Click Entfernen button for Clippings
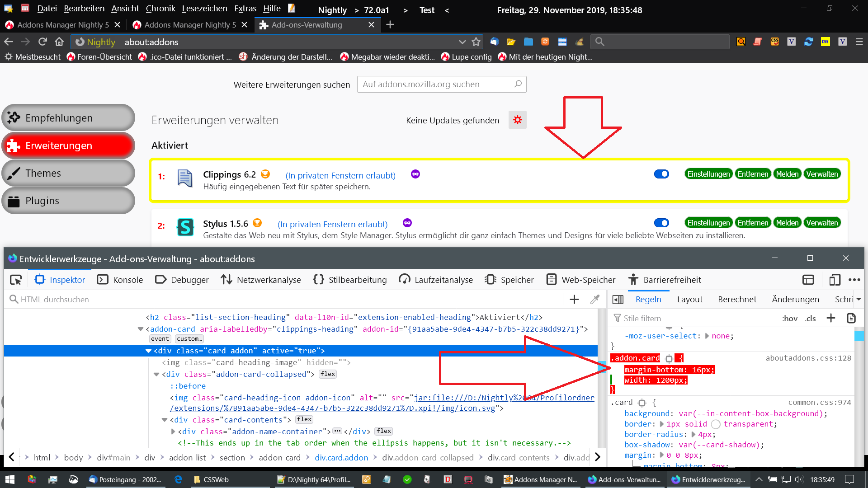Viewport: 868px width, 488px height. pos(753,174)
